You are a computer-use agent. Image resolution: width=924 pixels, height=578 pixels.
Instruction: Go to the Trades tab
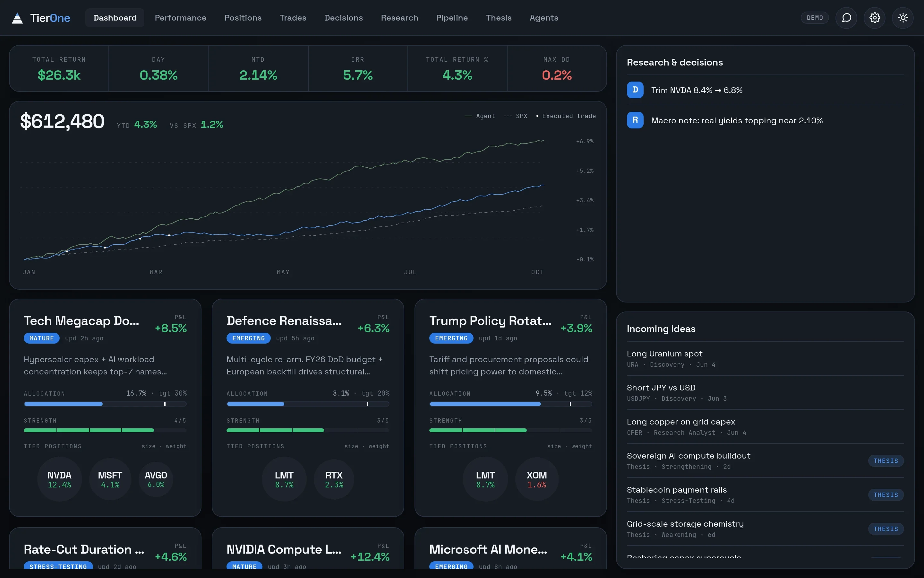point(293,18)
